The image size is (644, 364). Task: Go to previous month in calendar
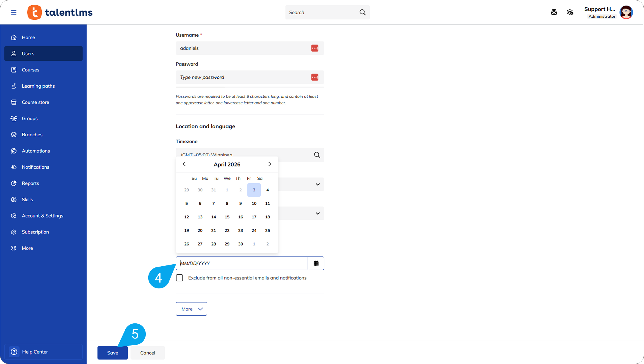[x=184, y=164]
